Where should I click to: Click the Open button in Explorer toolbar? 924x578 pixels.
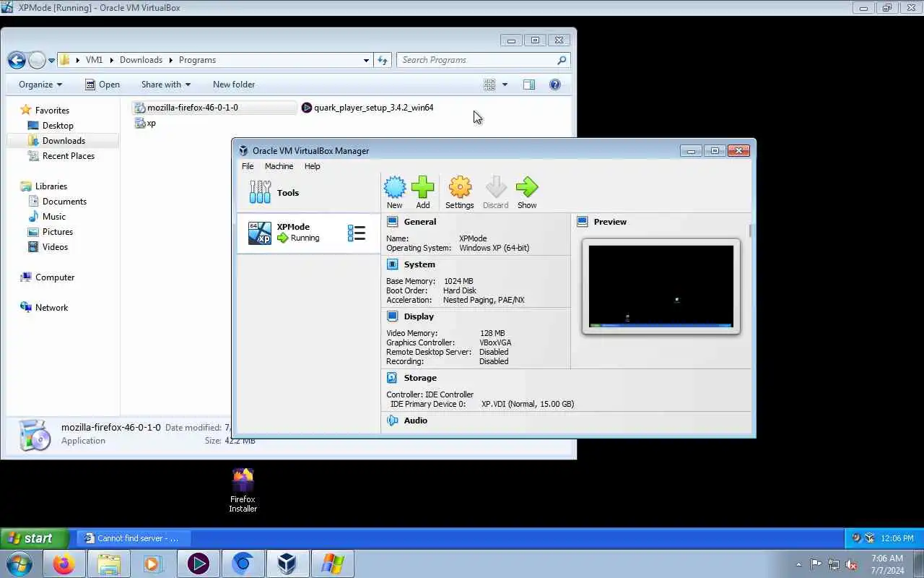click(103, 85)
